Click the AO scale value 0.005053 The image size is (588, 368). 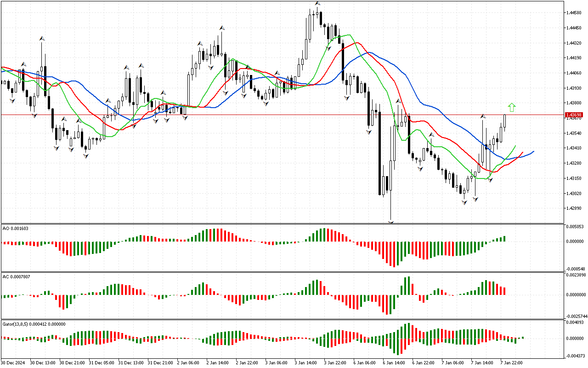coord(576,227)
